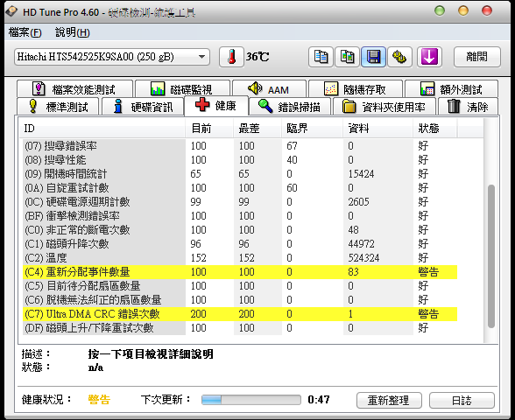Open the 檔案(F) menu
The image size is (515, 420).
pyautogui.click(x=25, y=32)
